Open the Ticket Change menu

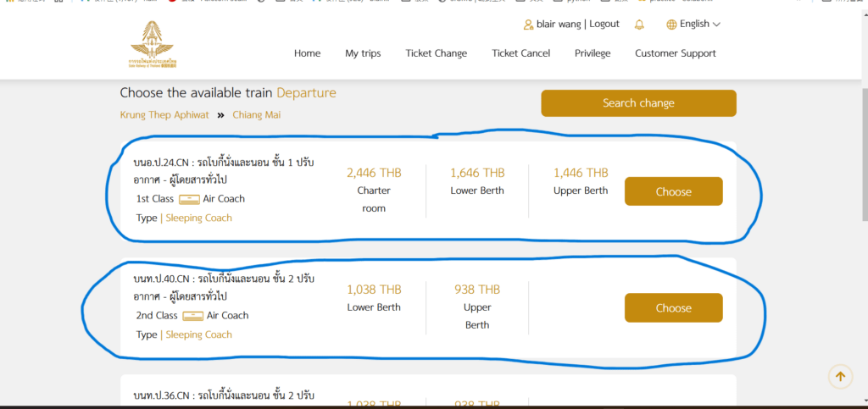tap(436, 53)
